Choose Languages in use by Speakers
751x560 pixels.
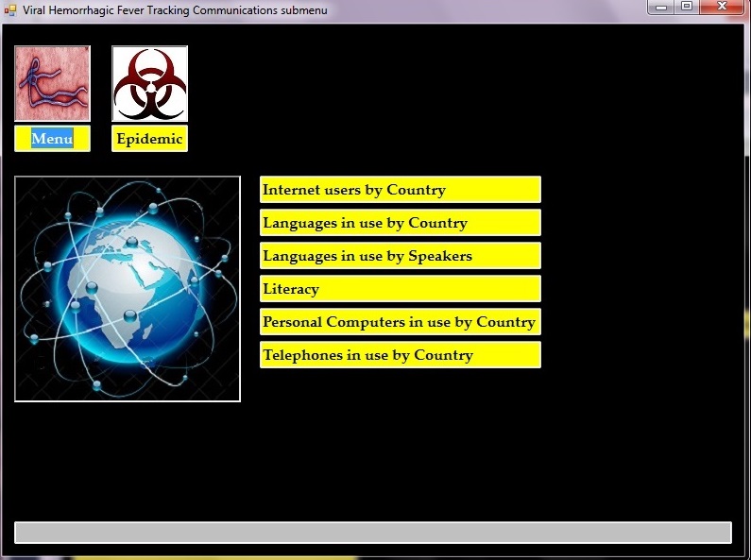(x=400, y=256)
